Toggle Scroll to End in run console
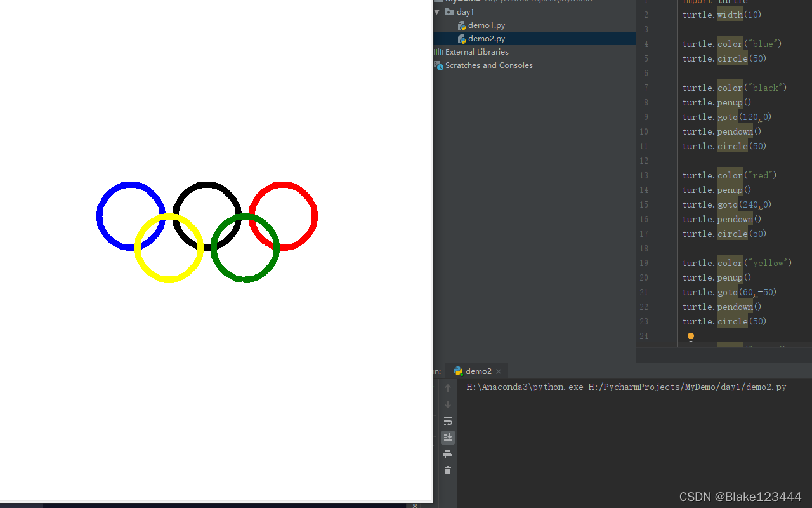Screen dimensions: 812x508 tap(448, 438)
